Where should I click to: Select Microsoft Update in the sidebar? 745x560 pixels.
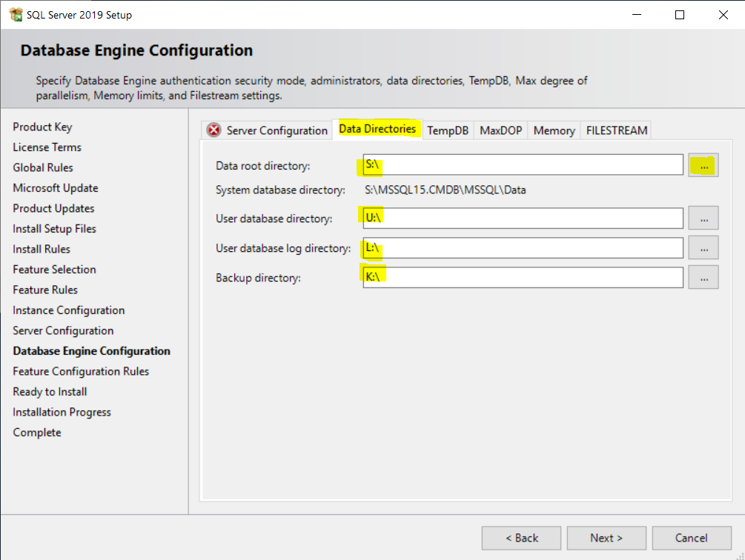56,188
